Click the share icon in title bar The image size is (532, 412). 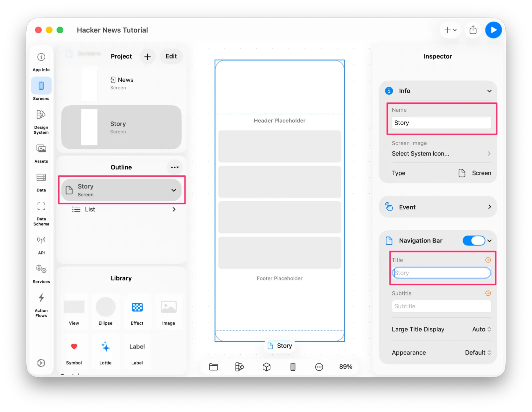coord(473,30)
